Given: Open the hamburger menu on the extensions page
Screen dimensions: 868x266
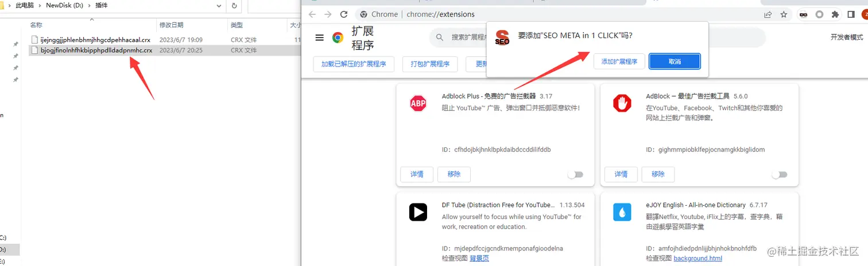Looking at the screenshot, I should point(320,37).
